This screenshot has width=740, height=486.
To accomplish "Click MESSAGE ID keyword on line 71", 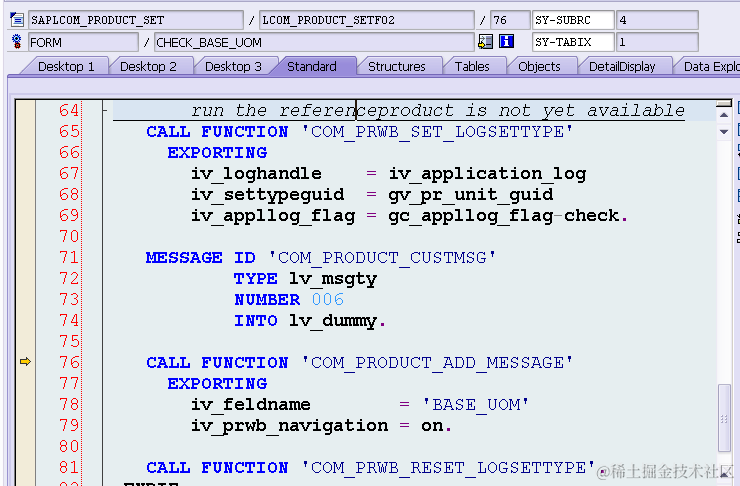I will click(201, 258).
